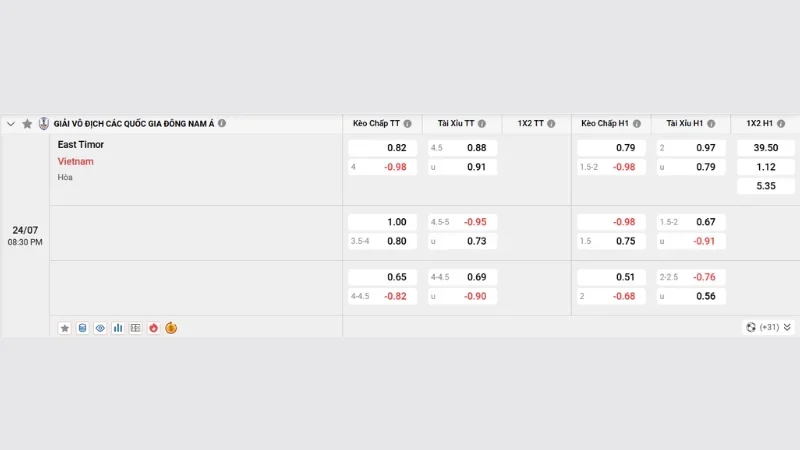Open the Vietnam team name link
800x450 pixels.
(x=76, y=161)
